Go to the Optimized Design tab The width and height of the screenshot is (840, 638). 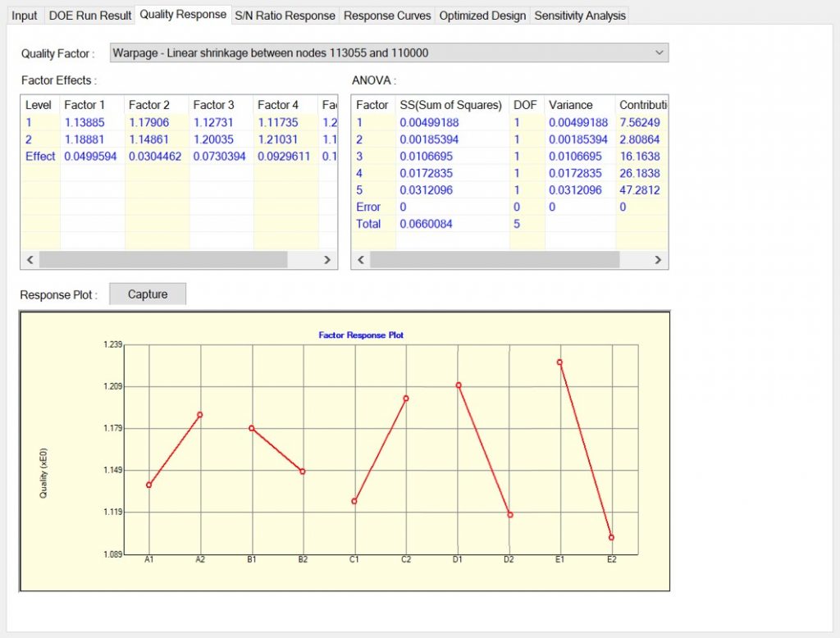482,16
